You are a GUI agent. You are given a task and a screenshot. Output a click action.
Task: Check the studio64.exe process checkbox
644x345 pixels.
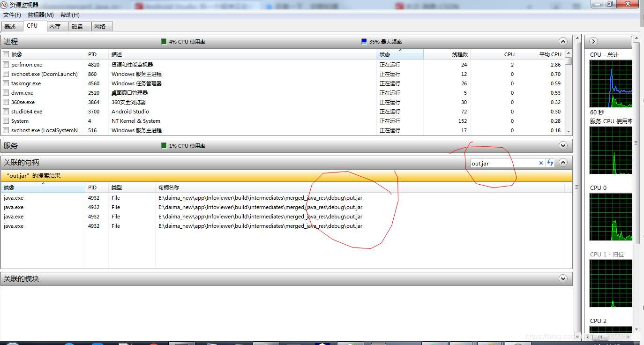[x=6, y=112]
